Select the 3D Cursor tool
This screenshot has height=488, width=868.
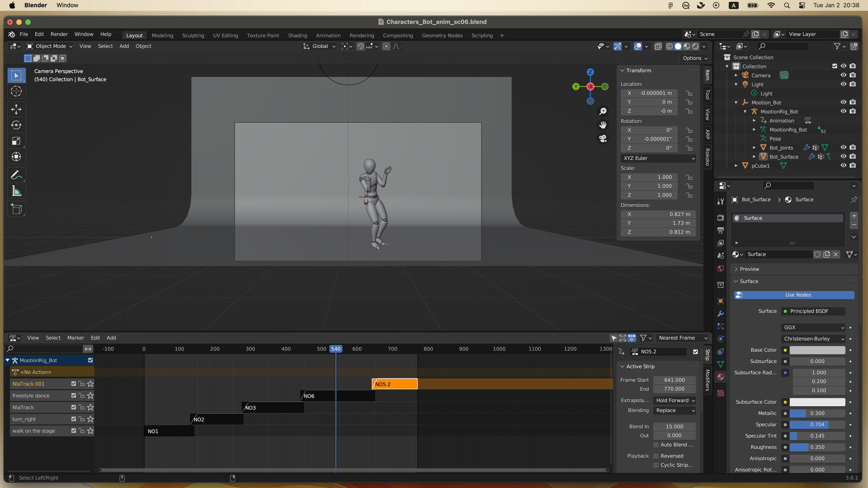tap(16, 91)
